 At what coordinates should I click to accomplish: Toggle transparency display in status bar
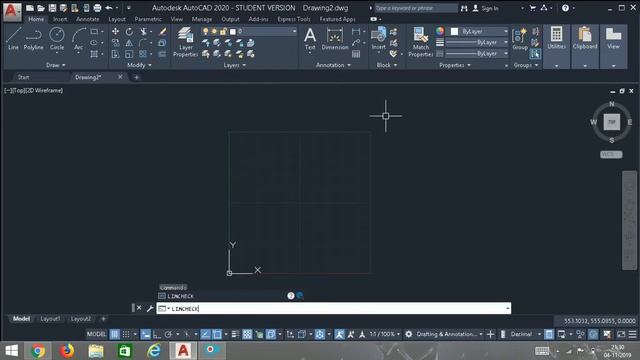(247, 334)
